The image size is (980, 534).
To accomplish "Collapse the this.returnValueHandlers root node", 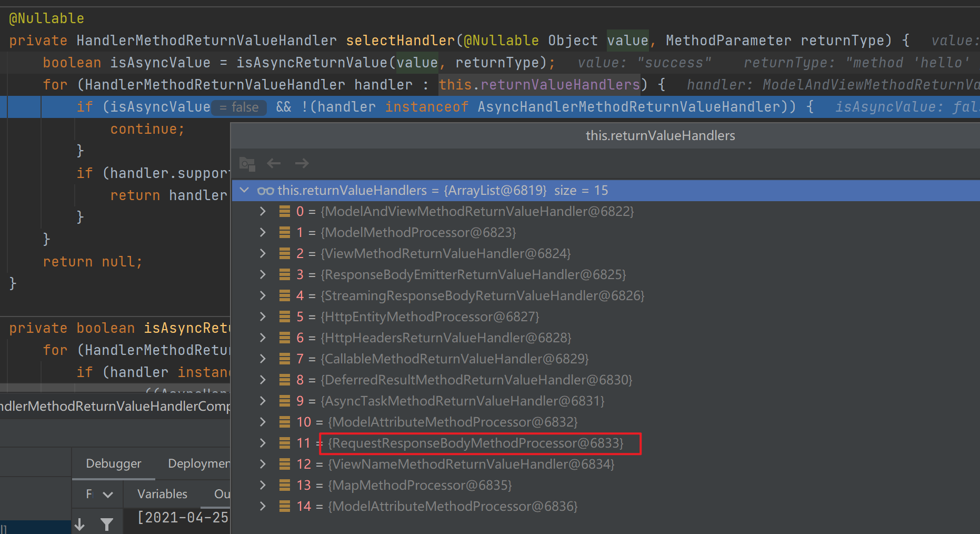I will (x=244, y=190).
